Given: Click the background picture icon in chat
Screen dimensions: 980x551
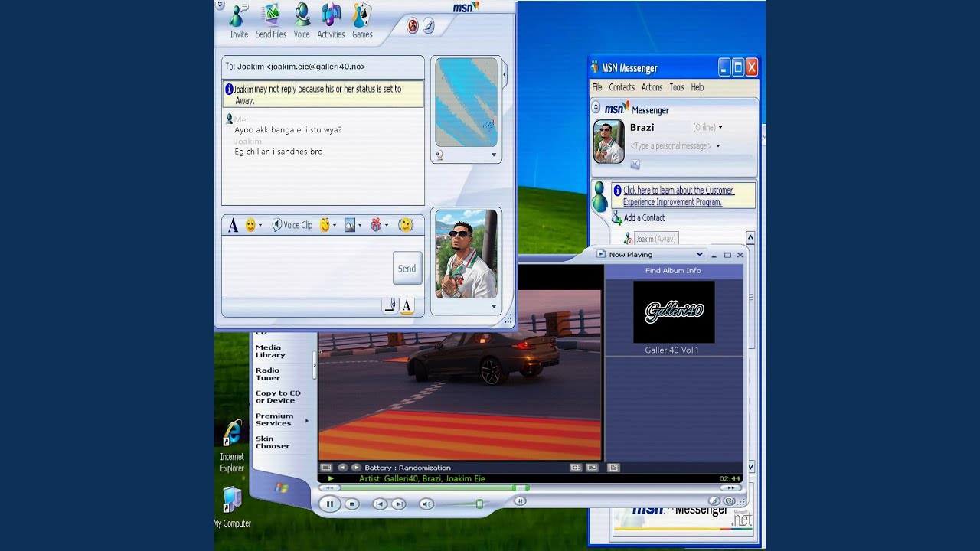Looking at the screenshot, I should click(350, 225).
